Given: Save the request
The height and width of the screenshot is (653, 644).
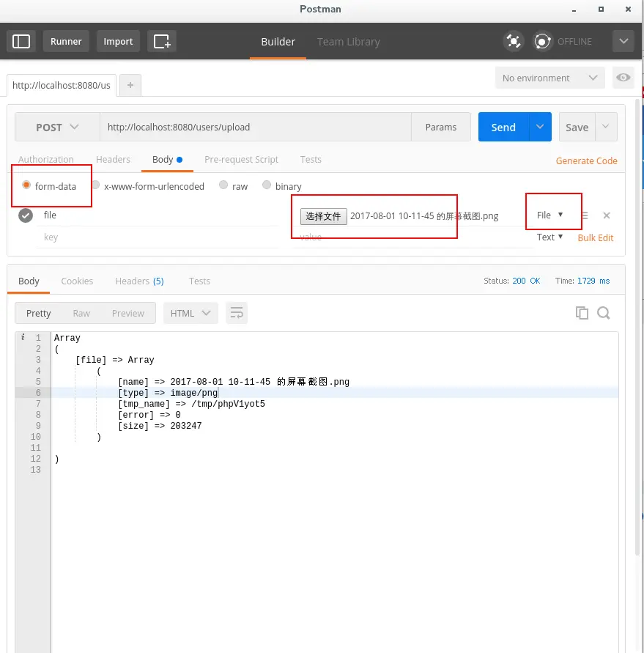Looking at the screenshot, I should (x=577, y=127).
